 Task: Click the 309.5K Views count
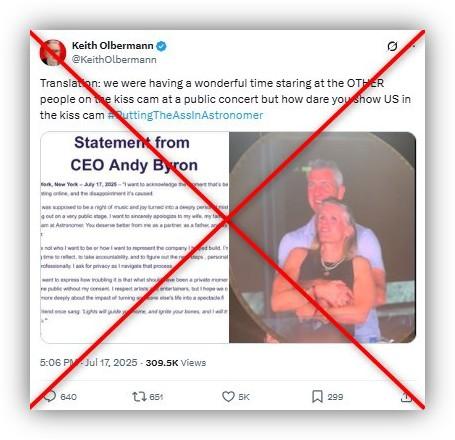coord(176,363)
